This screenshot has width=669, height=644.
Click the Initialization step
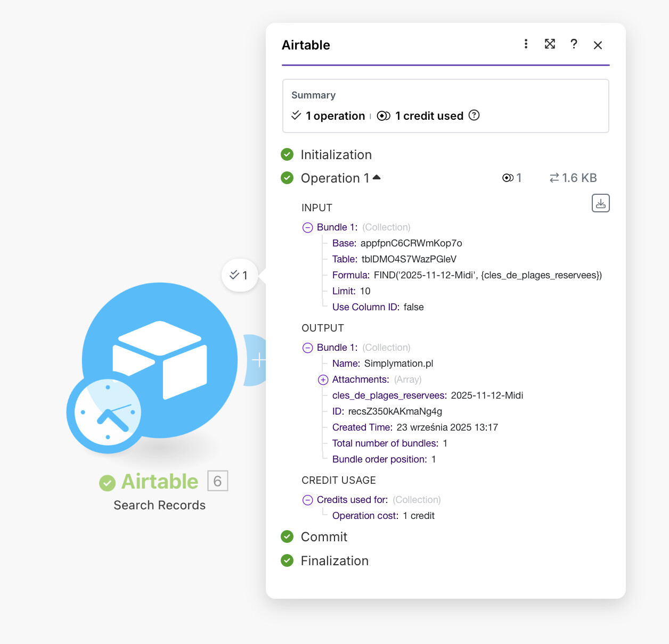point(336,155)
